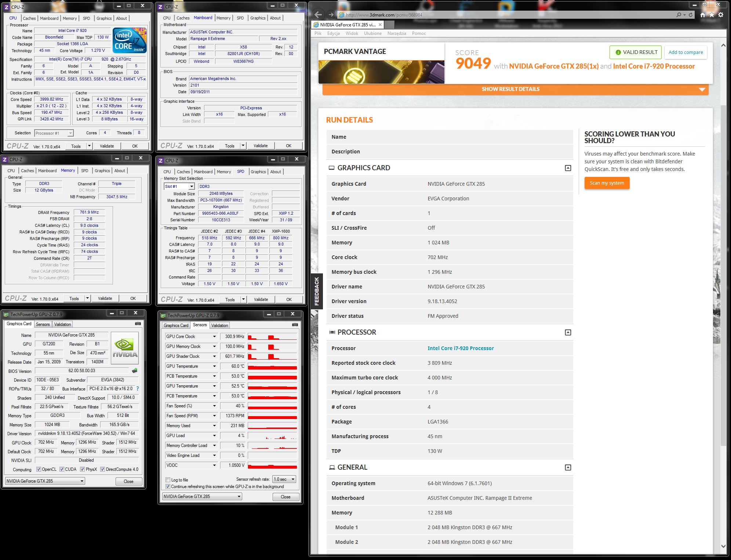Click the NVIDIA logo in GPU-Z
Viewport: 731px width, 560px height.
coord(125,348)
